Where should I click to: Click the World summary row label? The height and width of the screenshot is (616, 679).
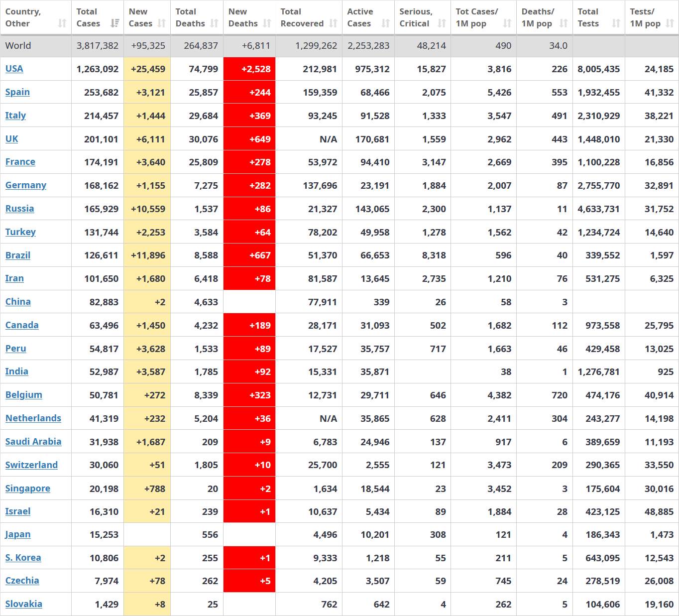tap(18, 46)
